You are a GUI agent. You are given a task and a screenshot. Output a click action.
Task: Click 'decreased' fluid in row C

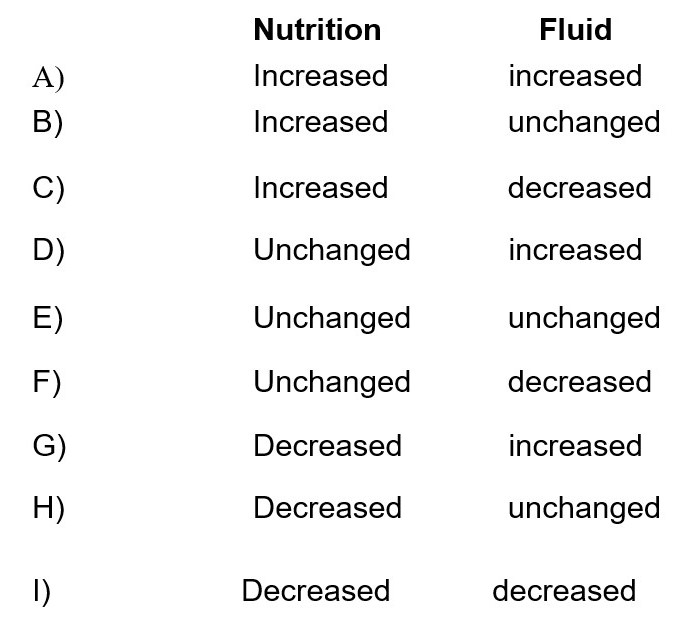(x=580, y=188)
